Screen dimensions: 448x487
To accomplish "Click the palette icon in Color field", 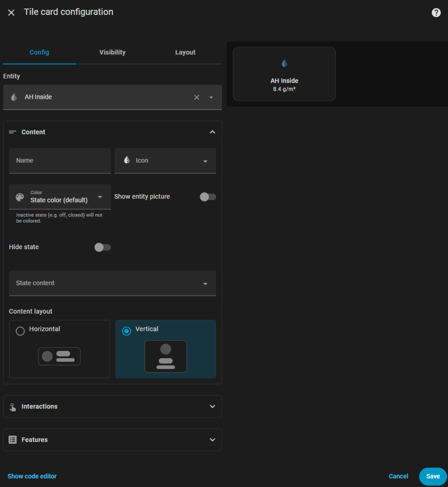I will click(20, 197).
